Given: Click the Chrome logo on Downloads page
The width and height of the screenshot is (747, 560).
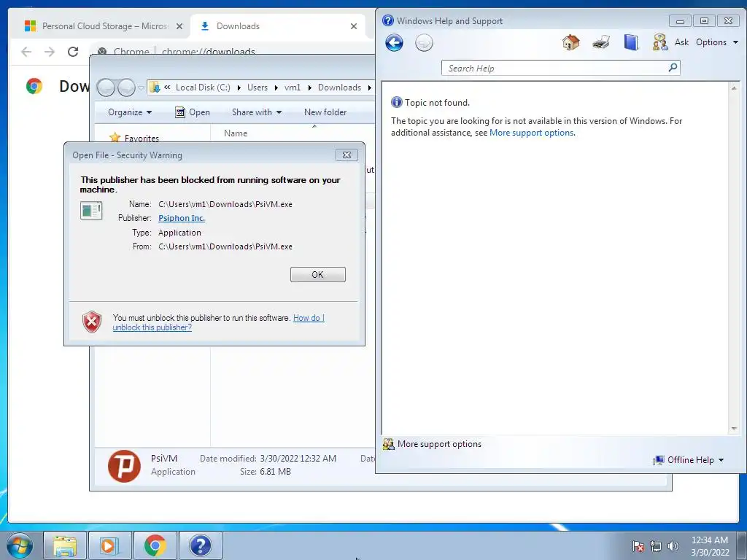Looking at the screenshot, I should (34, 86).
